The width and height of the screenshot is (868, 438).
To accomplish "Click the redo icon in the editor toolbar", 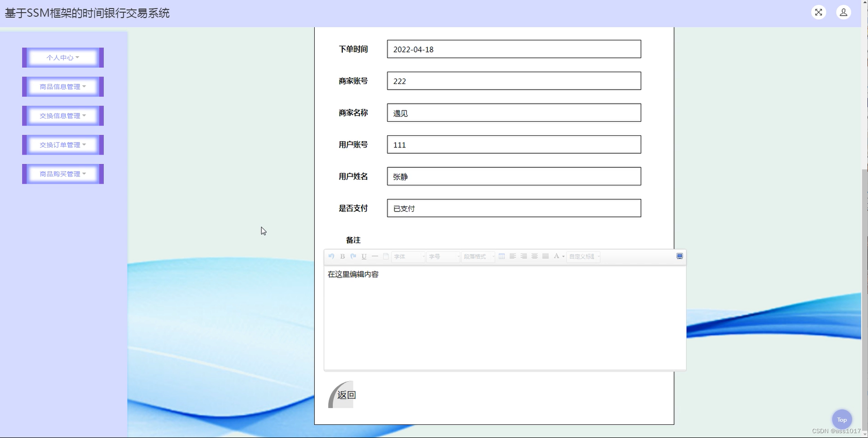I will pyautogui.click(x=353, y=256).
